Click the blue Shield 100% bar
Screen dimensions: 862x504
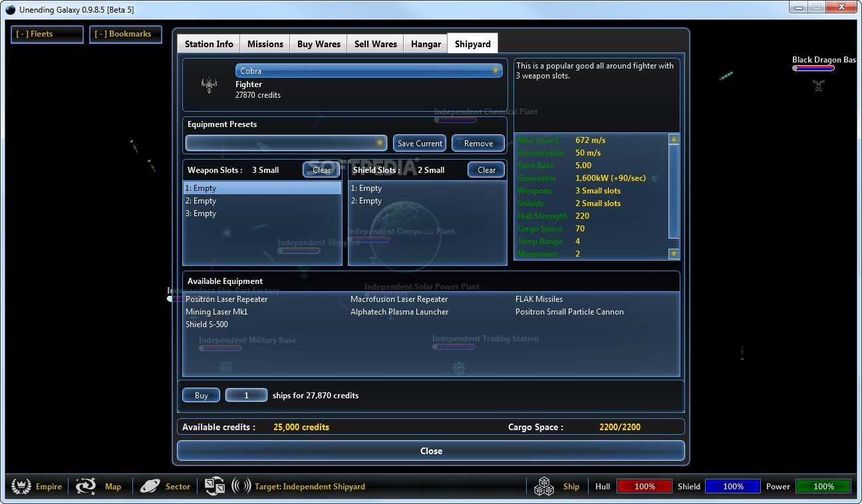tap(732, 486)
